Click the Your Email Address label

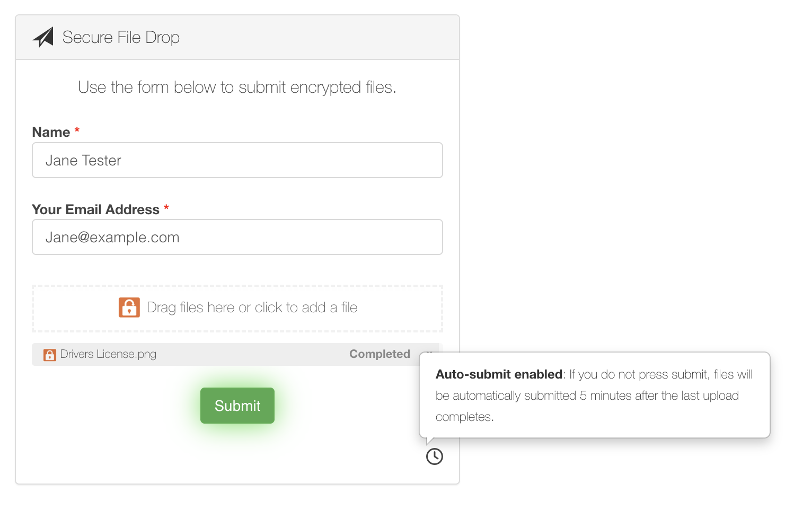[95, 209]
